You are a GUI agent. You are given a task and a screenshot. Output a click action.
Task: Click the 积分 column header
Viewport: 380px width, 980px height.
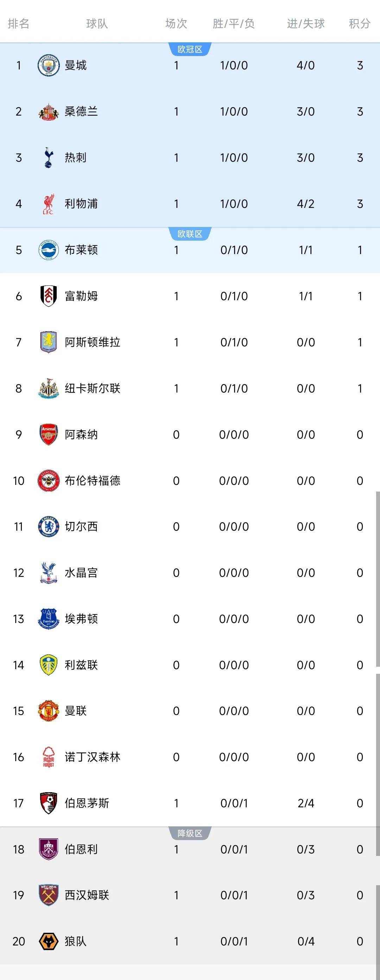pos(360,24)
